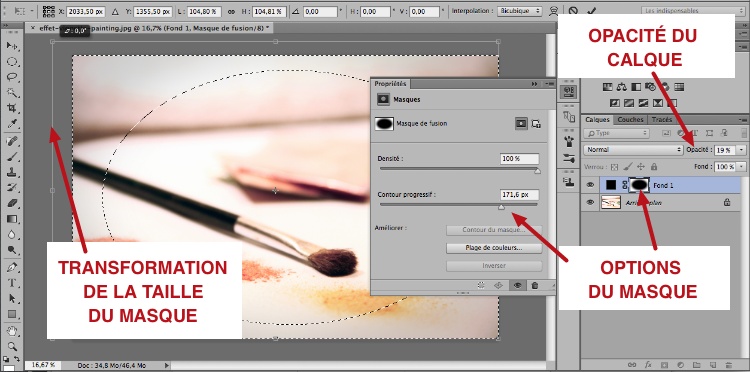Viewport: 750px width, 372px height.
Task: Select the Pen tool
Action: coord(12,267)
